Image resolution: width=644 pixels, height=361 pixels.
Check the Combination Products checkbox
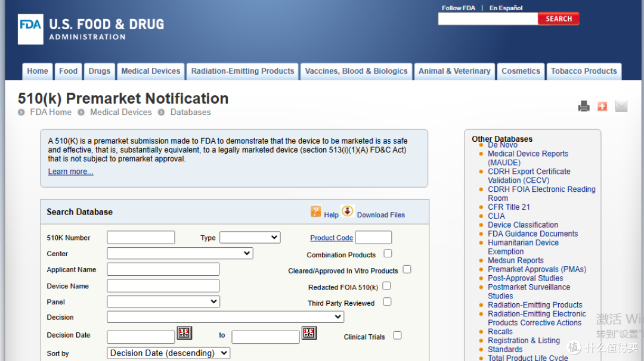tap(388, 254)
